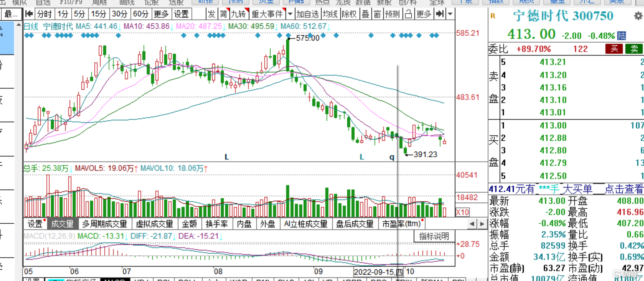Viewport: 644px width, 281px height.
Task: Select 盘后成交量 tab
Action: [355, 224]
